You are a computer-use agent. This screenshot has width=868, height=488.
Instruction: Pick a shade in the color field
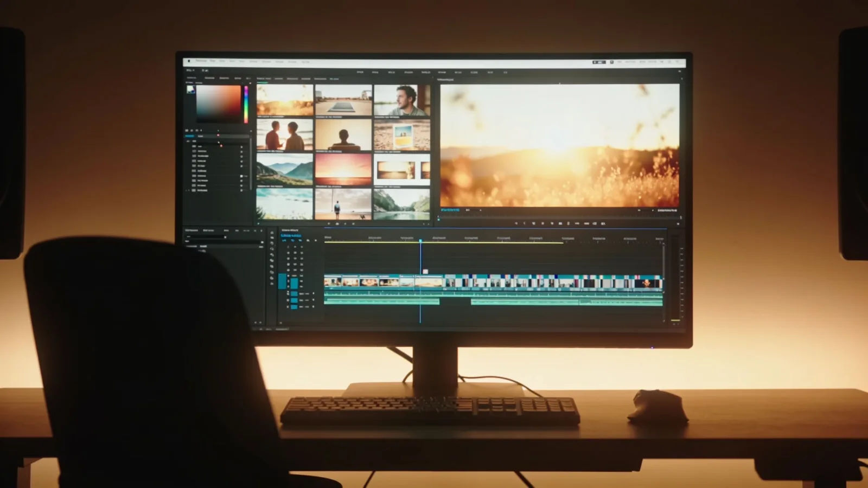click(x=219, y=104)
